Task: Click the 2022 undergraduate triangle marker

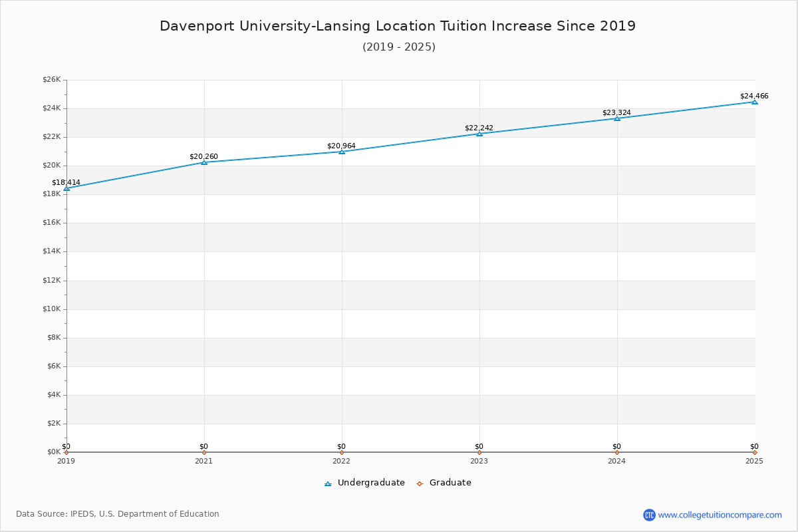Action: point(342,152)
